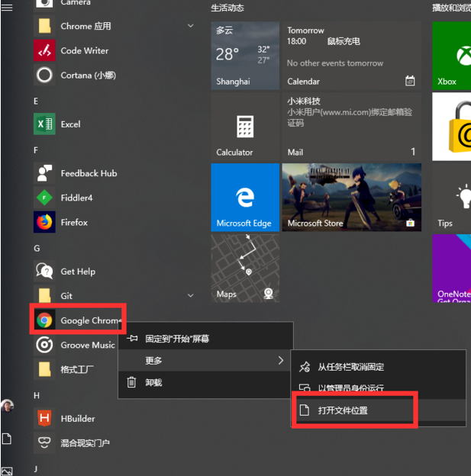Open the Microsoft Edge tile
471x476 pixels.
click(x=245, y=198)
